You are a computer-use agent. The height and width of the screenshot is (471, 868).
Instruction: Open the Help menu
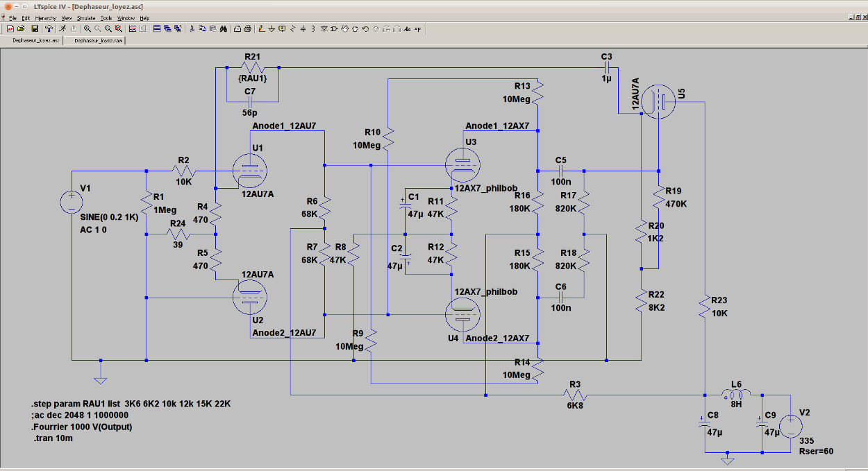[144, 17]
